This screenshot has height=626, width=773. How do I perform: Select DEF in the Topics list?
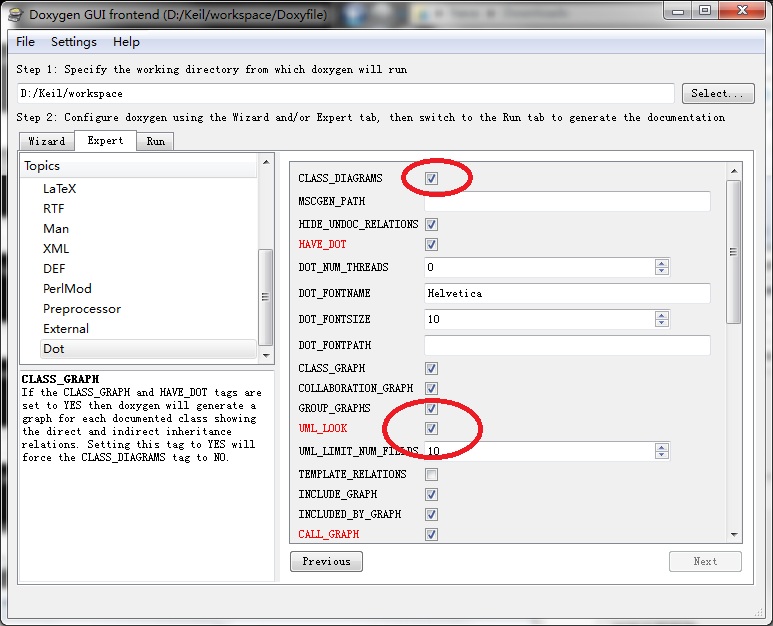[x=54, y=269]
